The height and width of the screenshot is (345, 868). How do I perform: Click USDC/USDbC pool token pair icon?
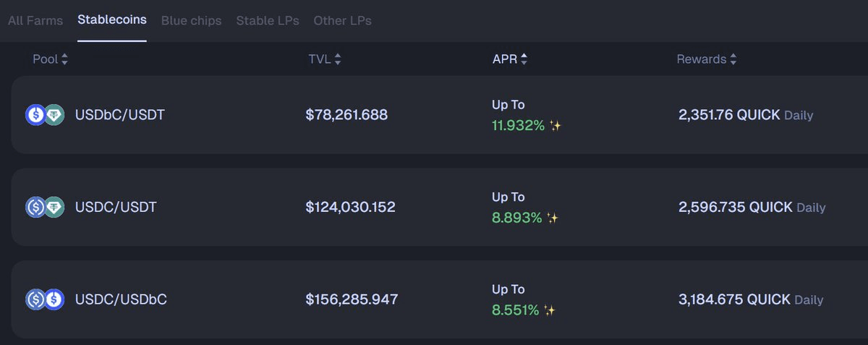pos(45,299)
